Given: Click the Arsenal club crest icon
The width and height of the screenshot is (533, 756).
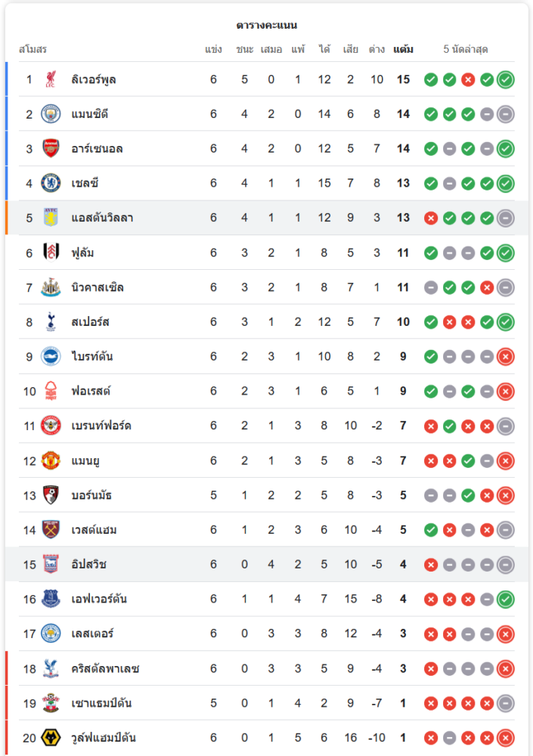Looking at the screenshot, I should coord(51,148).
